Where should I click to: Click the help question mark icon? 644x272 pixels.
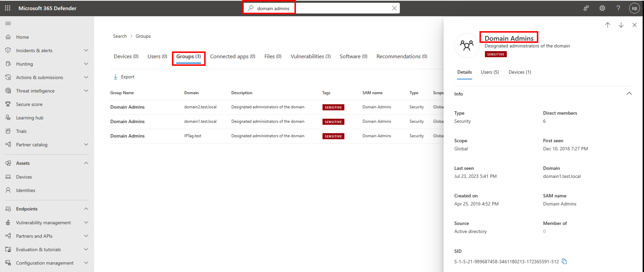(618, 8)
